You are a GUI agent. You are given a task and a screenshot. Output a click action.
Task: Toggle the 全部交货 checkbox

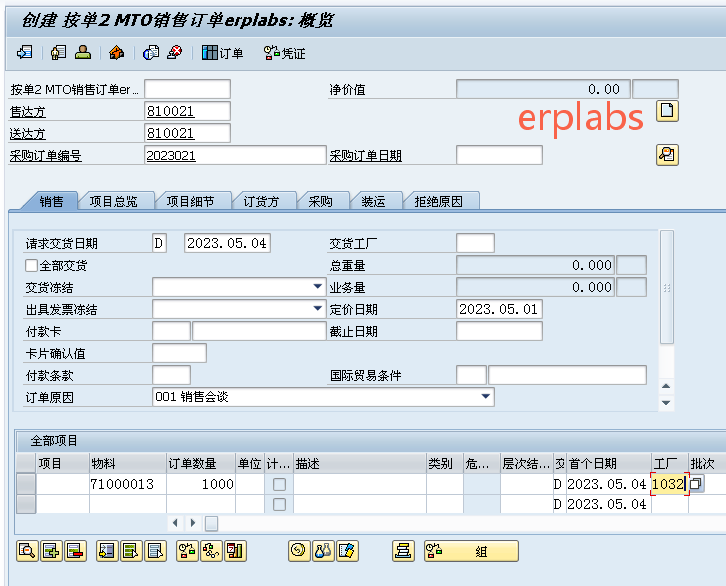pyautogui.click(x=31, y=265)
